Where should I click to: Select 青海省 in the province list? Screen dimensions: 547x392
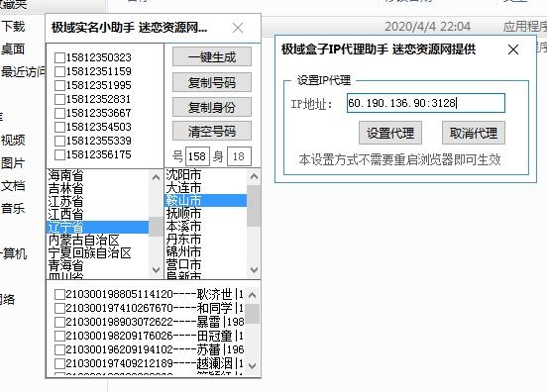click(x=98, y=266)
